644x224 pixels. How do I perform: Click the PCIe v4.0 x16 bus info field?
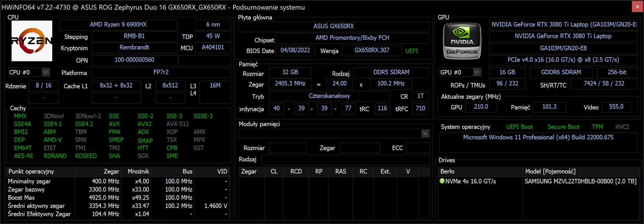pos(563,60)
